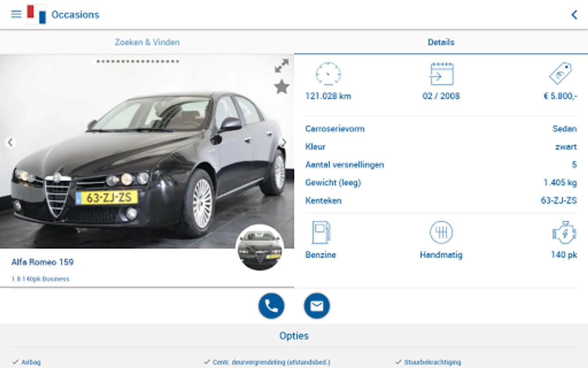Select the Details tab
The height and width of the screenshot is (368, 588).
click(441, 42)
